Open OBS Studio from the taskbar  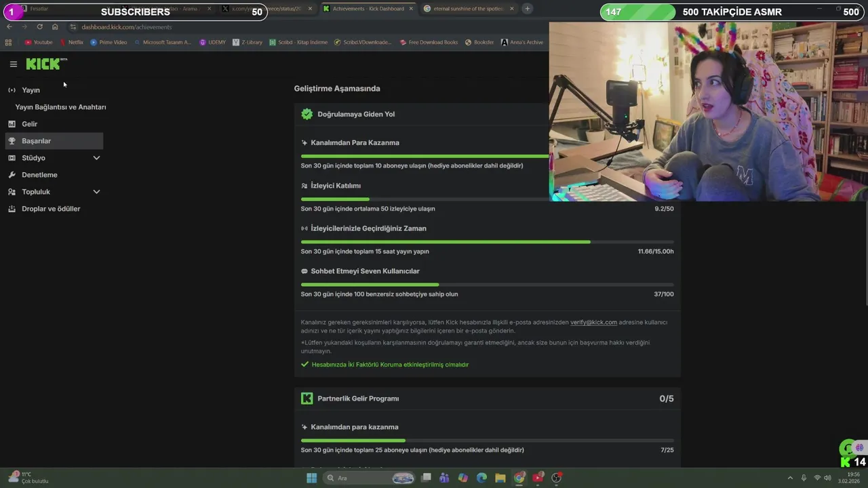click(x=557, y=478)
